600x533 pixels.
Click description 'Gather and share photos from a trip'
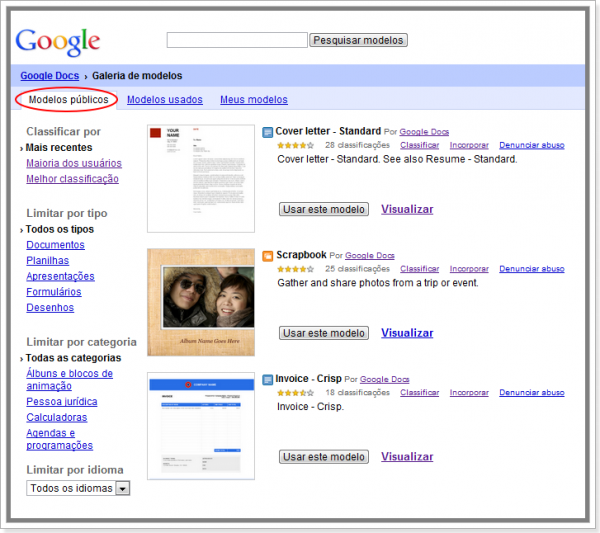pos(378,283)
